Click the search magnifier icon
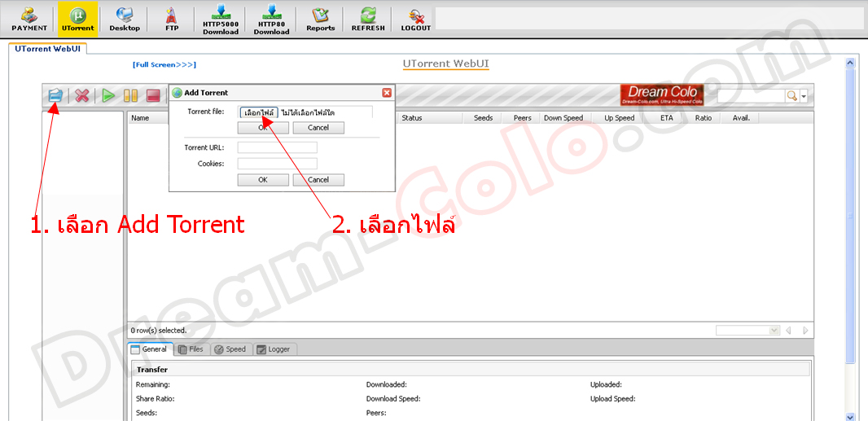This screenshot has width=868, height=421. click(x=791, y=96)
